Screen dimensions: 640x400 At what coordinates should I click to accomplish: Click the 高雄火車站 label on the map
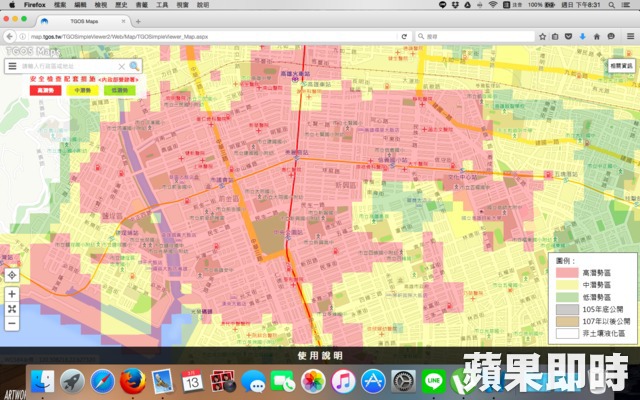point(295,74)
